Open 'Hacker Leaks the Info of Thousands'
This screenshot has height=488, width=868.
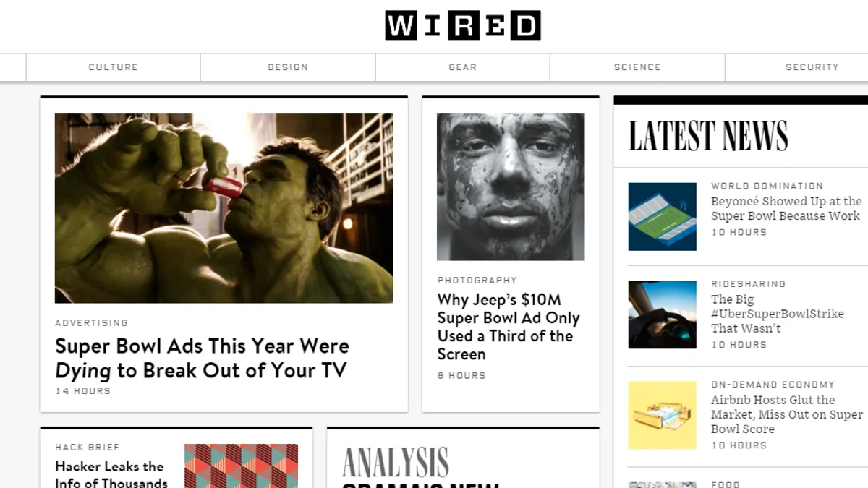click(x=111, y=474)
